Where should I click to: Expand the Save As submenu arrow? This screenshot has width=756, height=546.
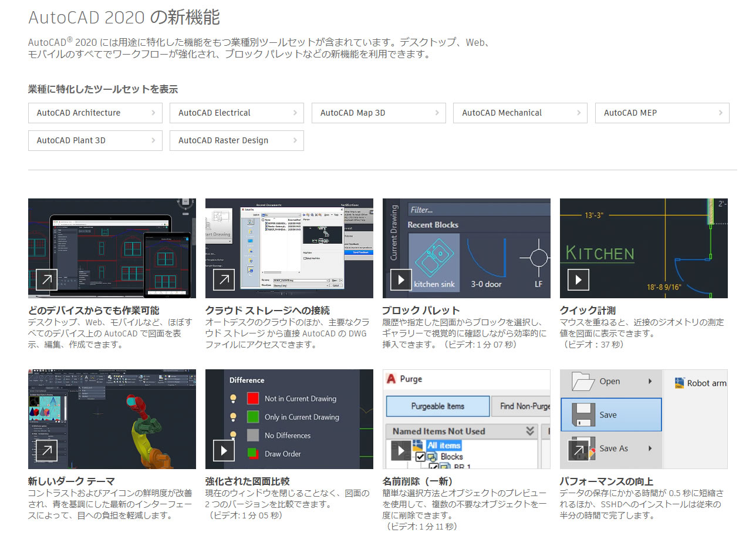click(650, 449)
